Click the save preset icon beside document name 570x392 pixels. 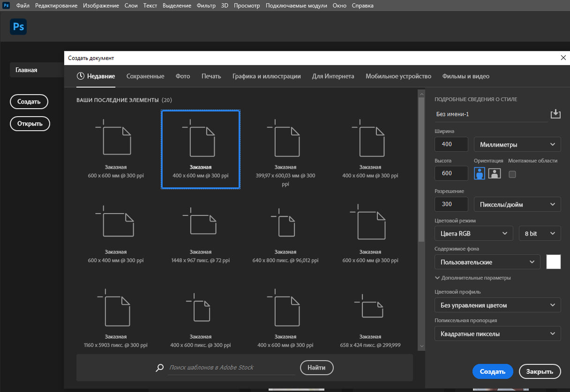[x=555, y=114]
